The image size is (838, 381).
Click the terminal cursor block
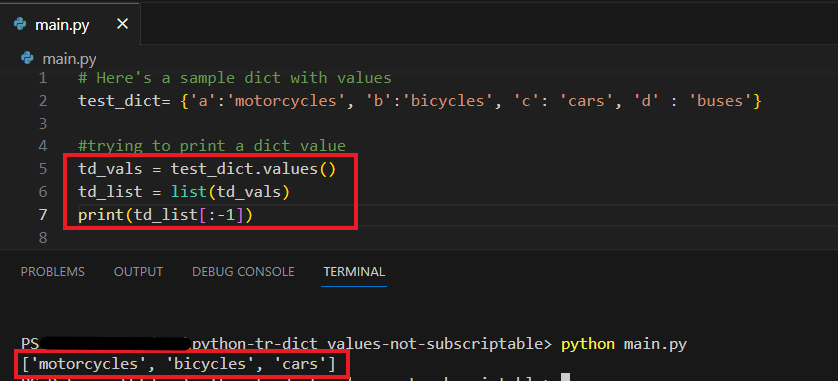(565, 377)
